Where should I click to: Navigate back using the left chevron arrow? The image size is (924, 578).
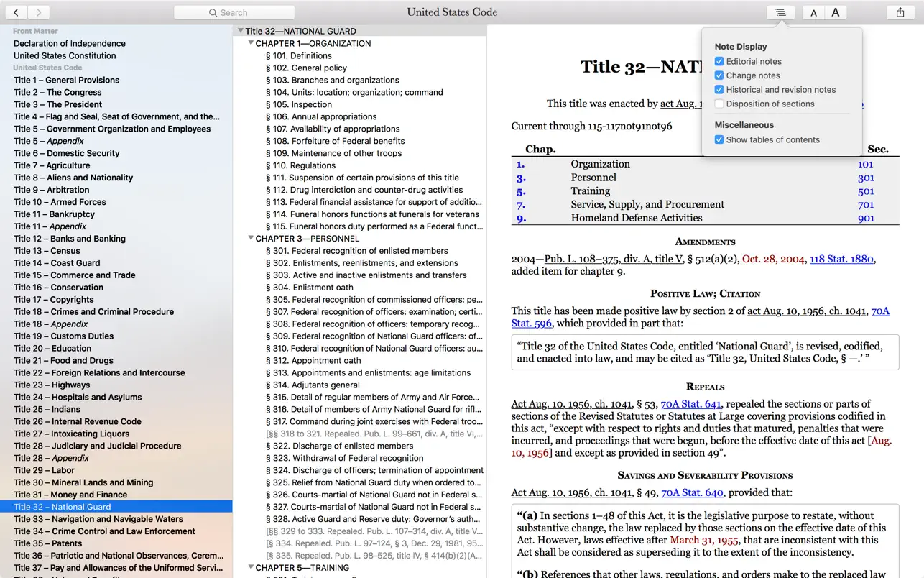[15, 12]
